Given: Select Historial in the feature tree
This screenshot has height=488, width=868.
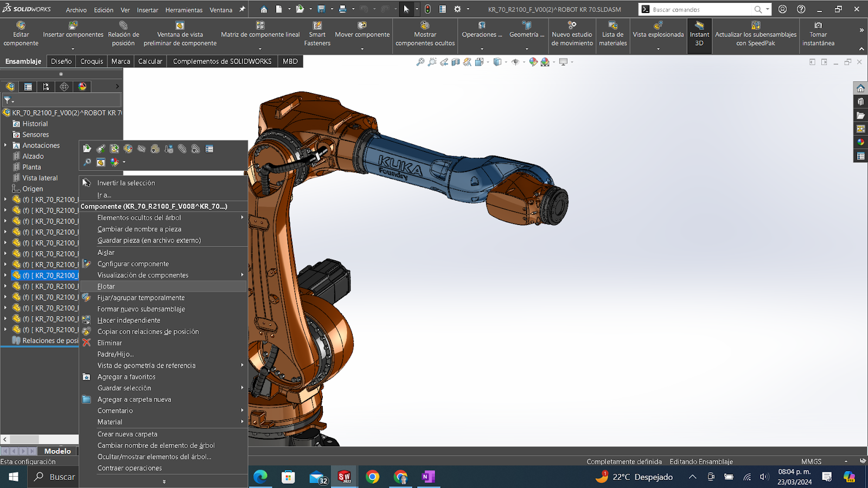Looking at the screenshot, I should point(35,124).
